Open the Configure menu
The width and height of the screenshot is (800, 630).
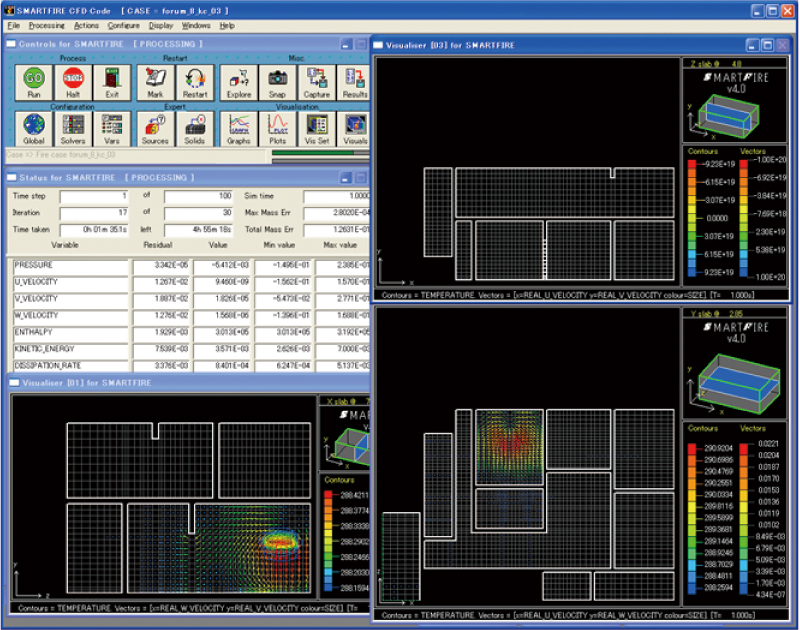124,25
